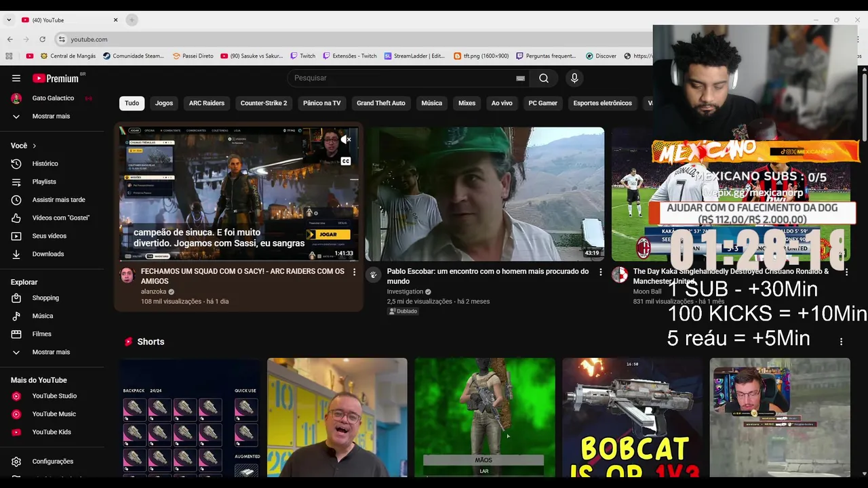Viewport: 868px width, 488px height.
Task: Open the BOBCAT IS OP Short
Action: coord(632,418)
